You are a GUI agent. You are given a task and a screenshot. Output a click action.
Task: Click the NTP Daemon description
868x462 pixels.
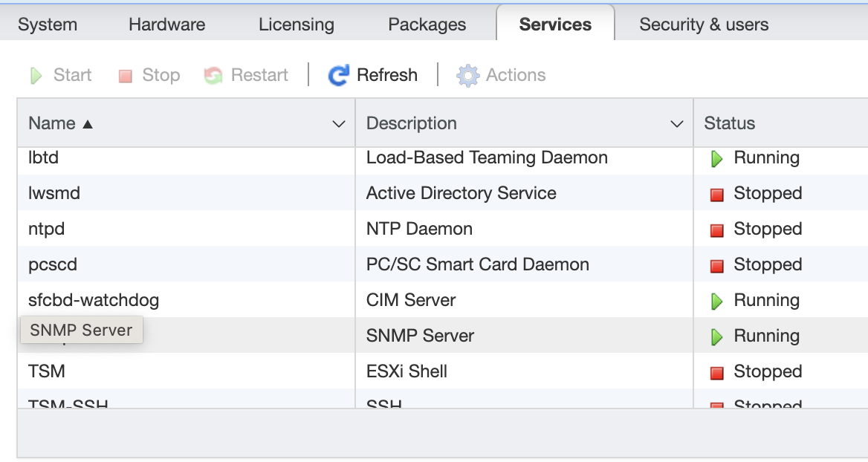pyautogui.click(x=420, y=229)
